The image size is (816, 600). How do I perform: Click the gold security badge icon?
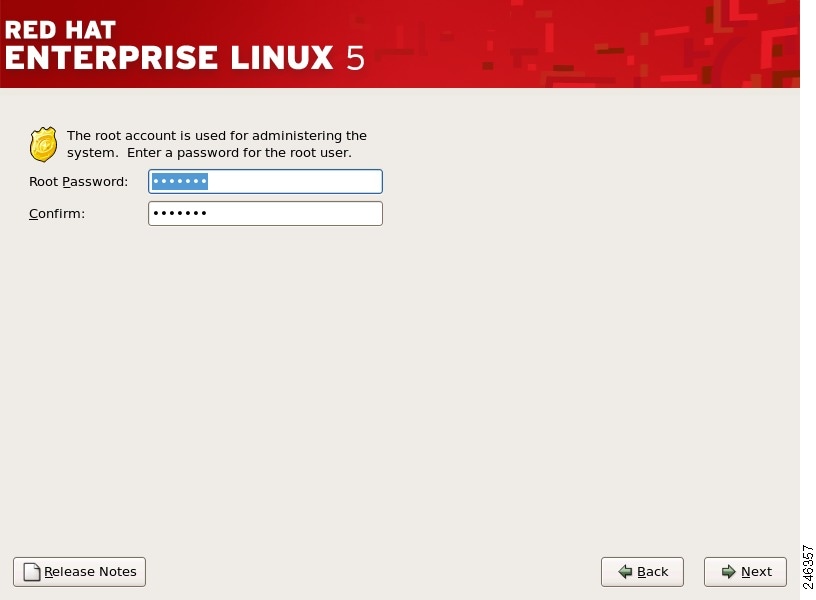[x=43, y=144]
